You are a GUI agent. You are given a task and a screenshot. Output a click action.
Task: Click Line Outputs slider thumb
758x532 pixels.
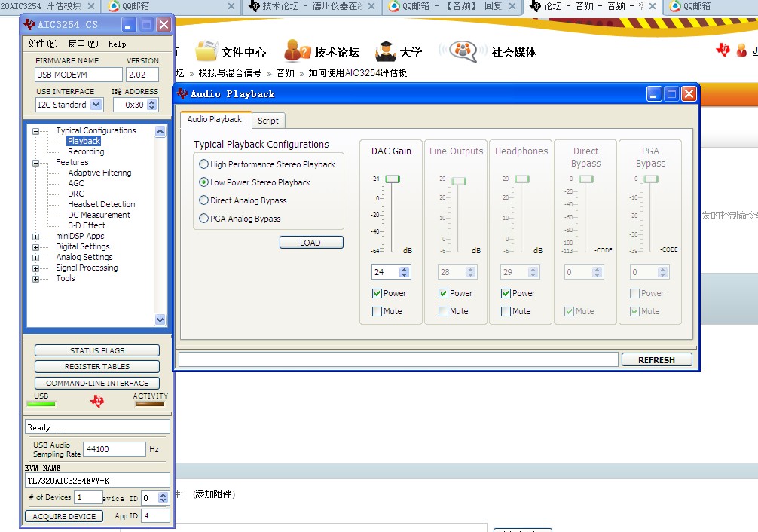click(459, 181)
